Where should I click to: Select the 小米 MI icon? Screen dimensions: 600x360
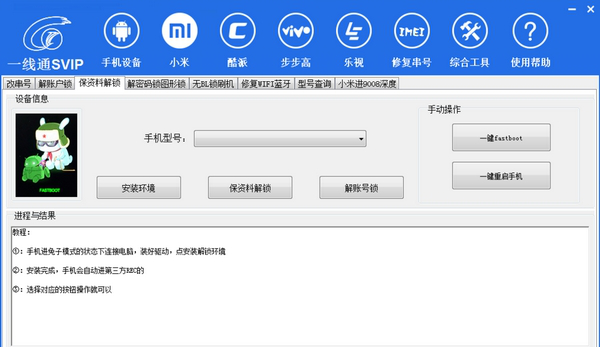pyautogui.click(x=179, y=31)
